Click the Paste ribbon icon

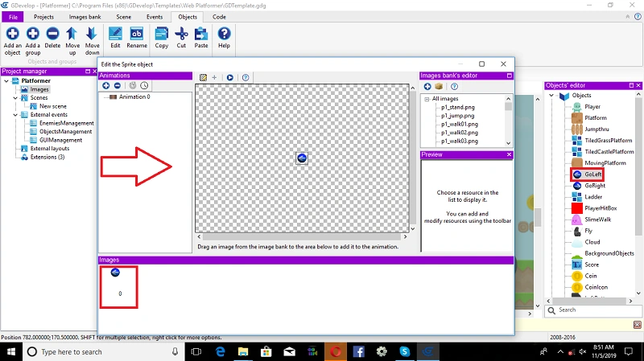tap(200, 34)
